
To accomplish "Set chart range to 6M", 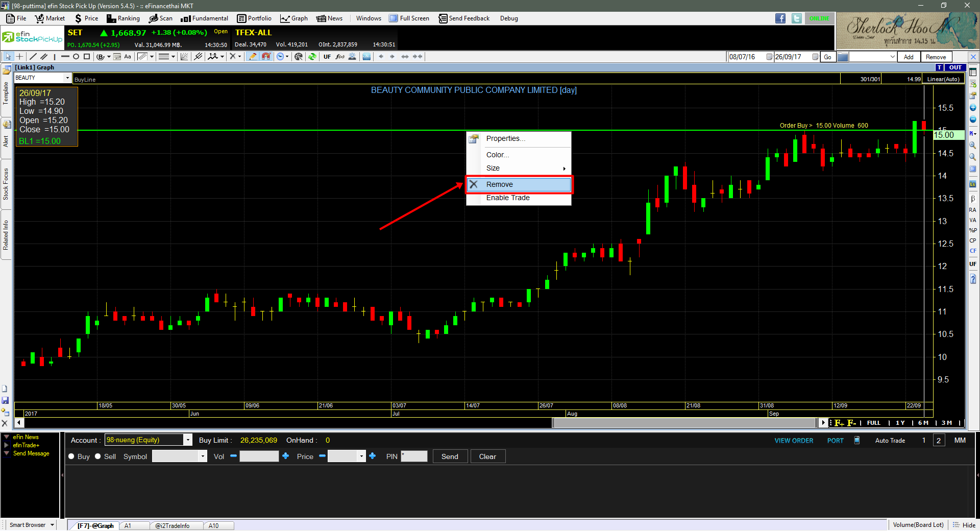I will click(923, 423).
